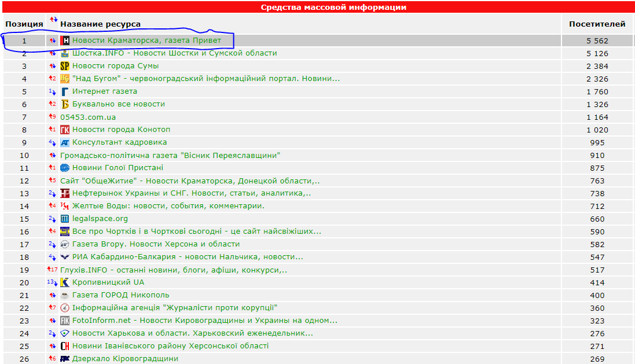Click the Kramatorsk news favicon icon
The width and height of the screenshot is (635, 364).
coord(65,41)
